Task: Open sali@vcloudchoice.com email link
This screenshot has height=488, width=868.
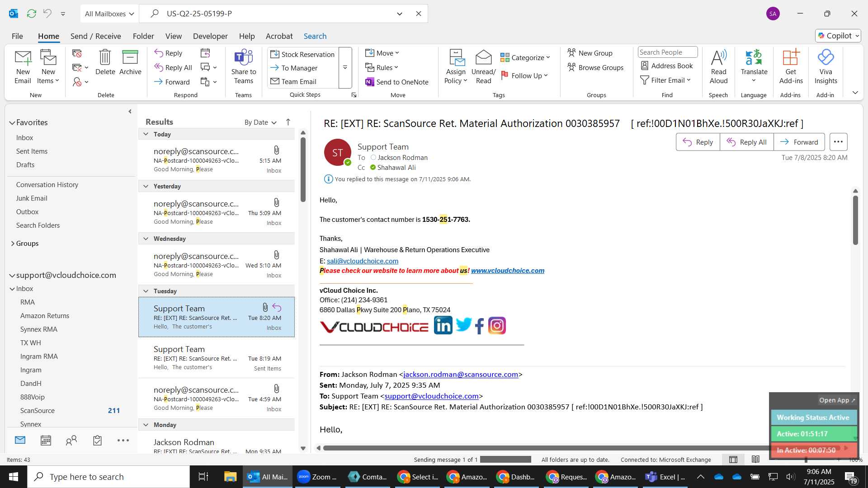Action: coord(363,261)
